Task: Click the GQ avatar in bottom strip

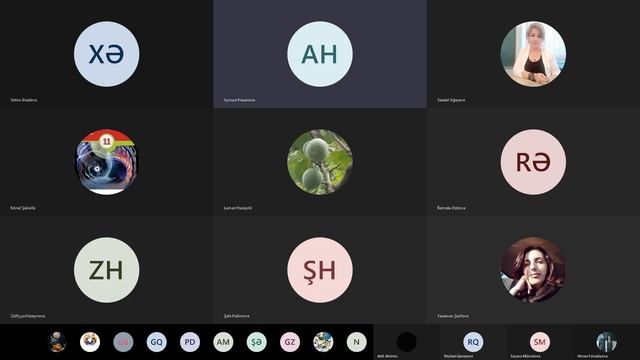Action: 157,342
